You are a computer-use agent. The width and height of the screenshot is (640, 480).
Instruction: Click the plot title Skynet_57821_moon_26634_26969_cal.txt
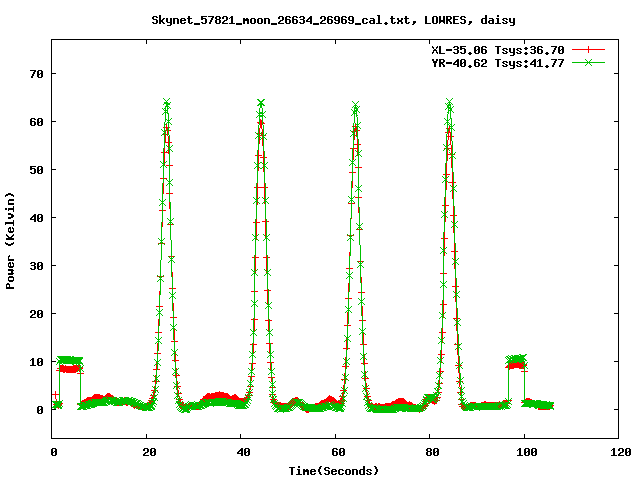click(x=284, y=20)
